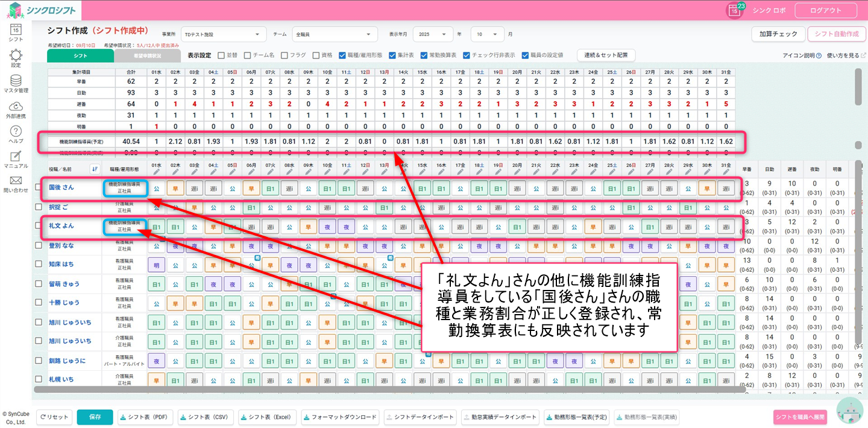Viewport: 868px width, 428px height.
Task: Open the チーム 全職員 dropdown
Action: [x=335, y=34]
